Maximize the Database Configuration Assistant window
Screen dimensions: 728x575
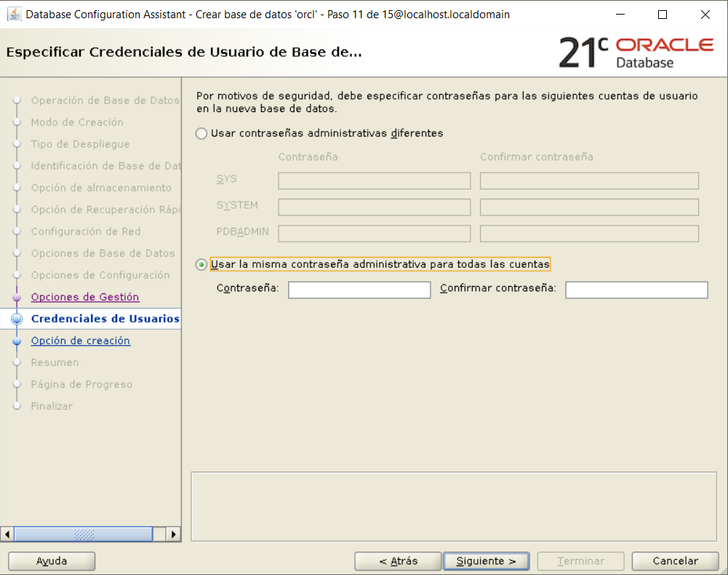(663, 15)
